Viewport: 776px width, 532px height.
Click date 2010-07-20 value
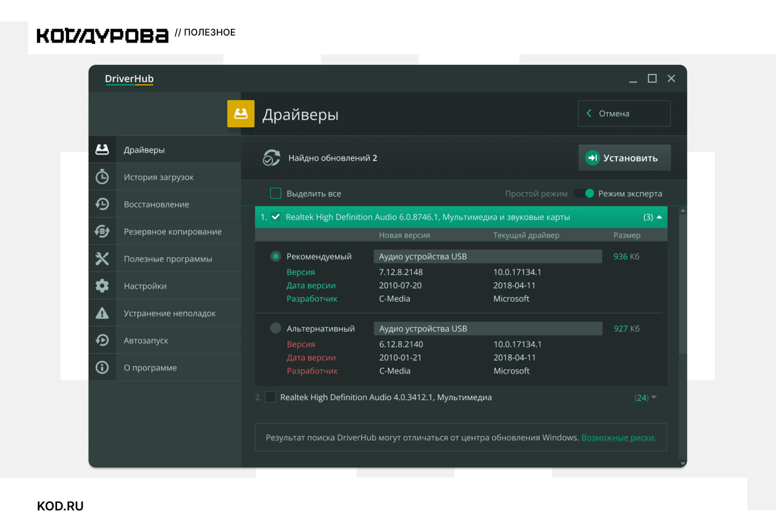(x=400, y=285)
